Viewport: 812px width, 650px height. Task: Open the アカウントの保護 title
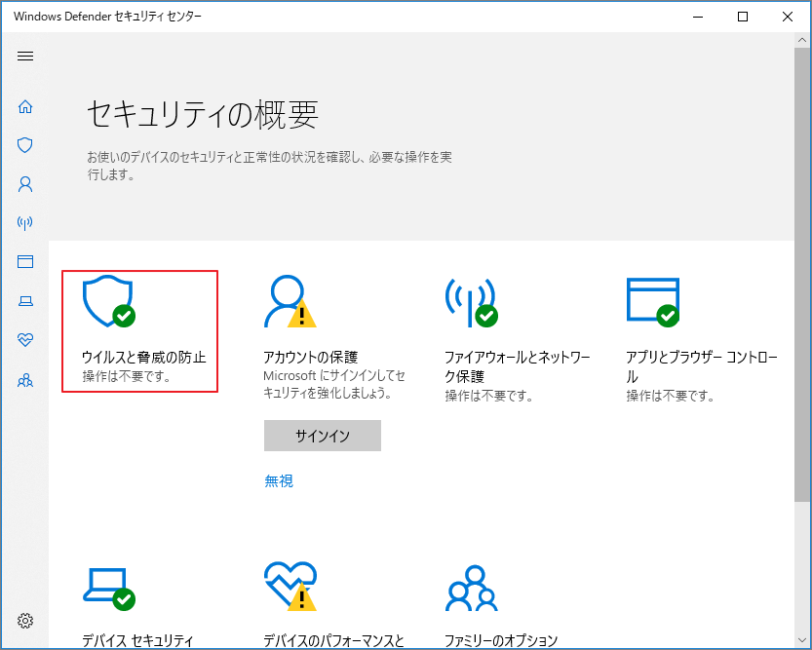tap(310, 357)
